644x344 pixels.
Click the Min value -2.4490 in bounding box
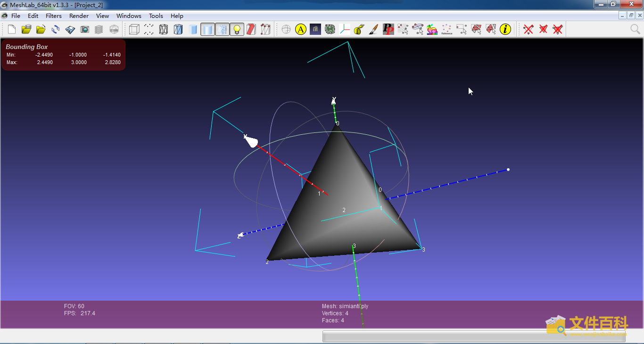[44, 55]
